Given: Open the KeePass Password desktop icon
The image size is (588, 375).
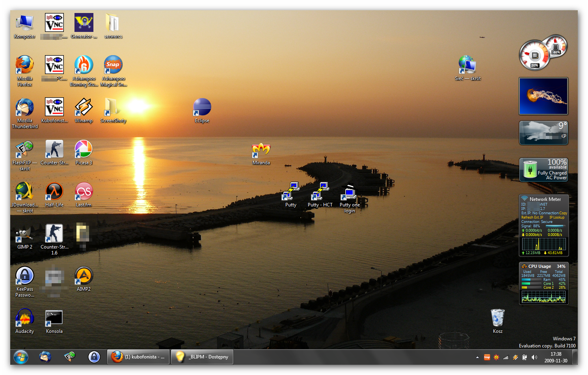Looking at the screenshot, I should (24, 276).
